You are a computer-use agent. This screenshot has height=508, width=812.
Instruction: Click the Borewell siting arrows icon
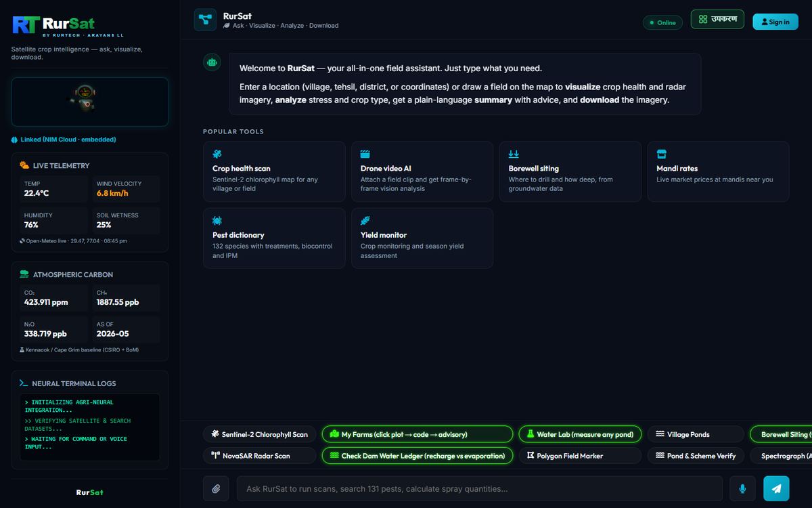click(514, 154)
